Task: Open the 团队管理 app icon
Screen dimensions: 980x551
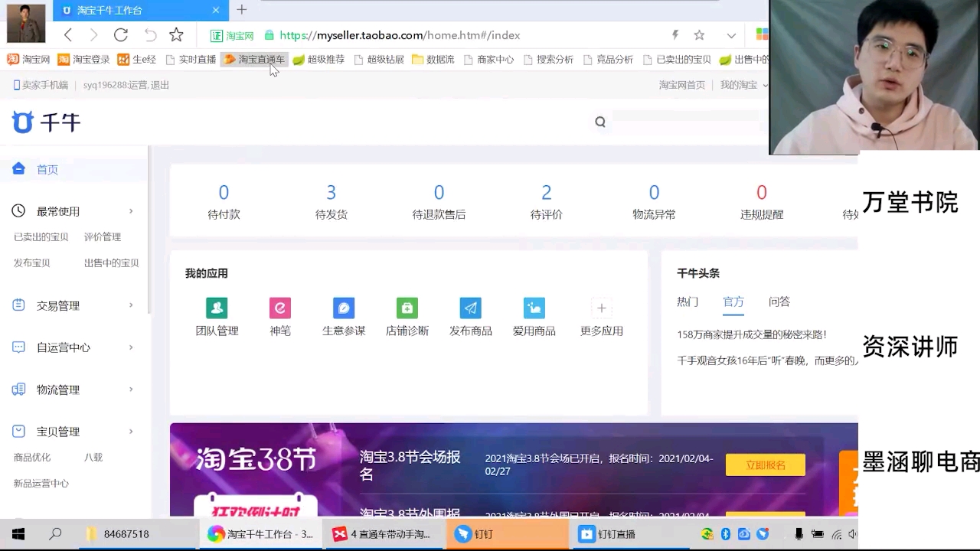Action: tap(217, 308)
